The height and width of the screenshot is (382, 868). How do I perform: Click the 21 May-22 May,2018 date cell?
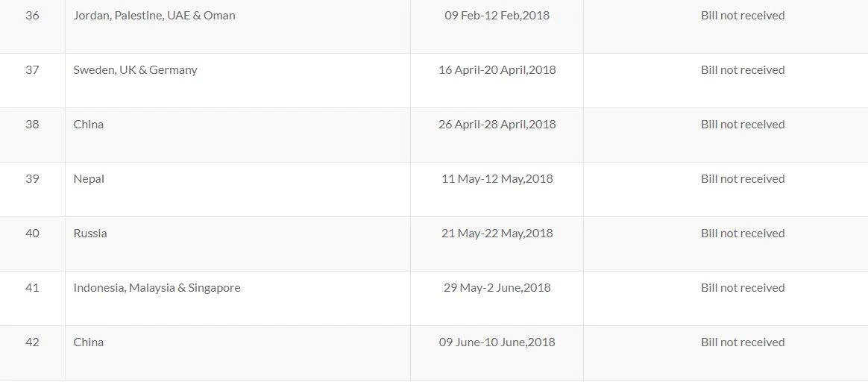click(497, 233)
